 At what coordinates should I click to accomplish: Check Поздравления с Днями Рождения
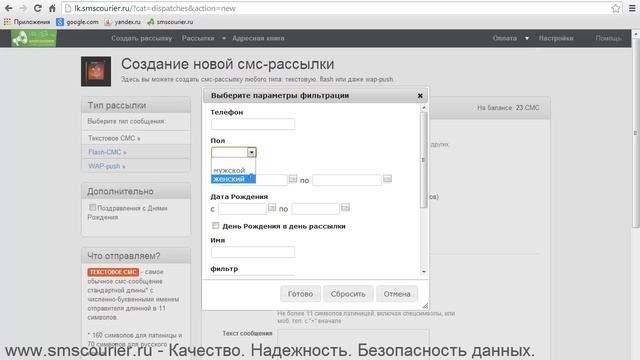(x=93, y=207)
